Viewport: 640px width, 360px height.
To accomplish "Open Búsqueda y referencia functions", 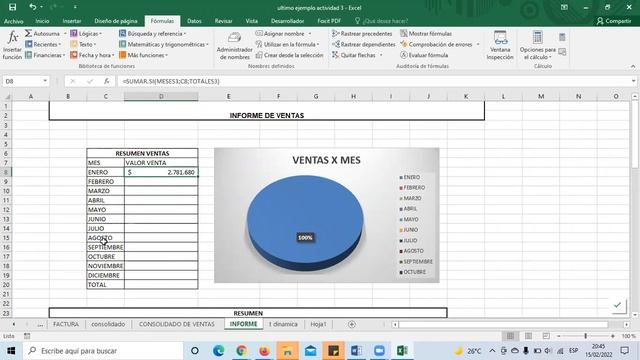I will [x=152, y=33].
